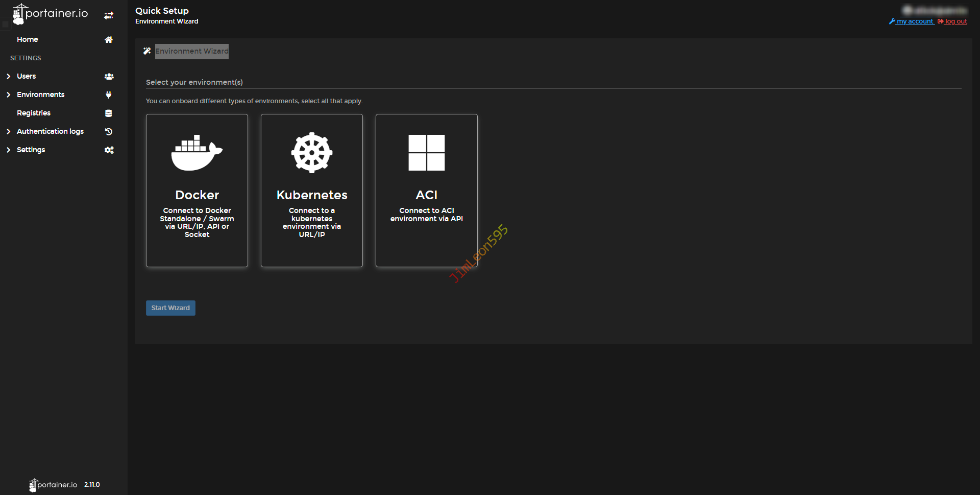
Task: Click the Authentication logs history icon
Action: (108, 131)
